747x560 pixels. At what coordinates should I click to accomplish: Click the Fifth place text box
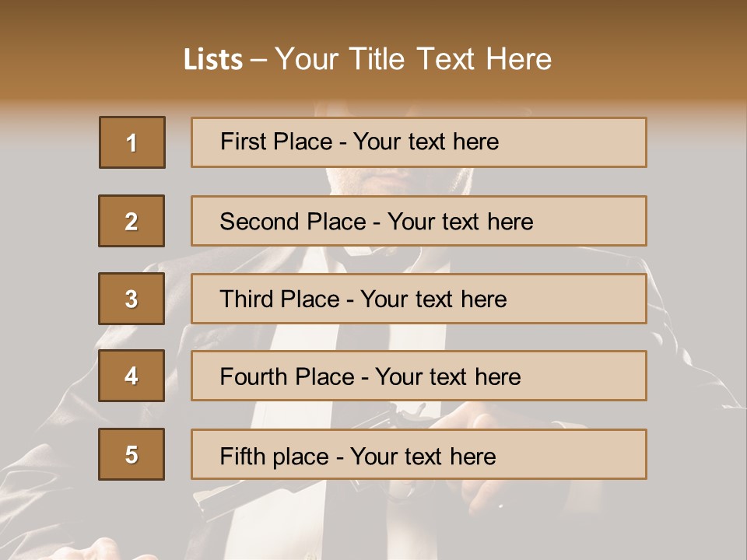tap(419, 454)
